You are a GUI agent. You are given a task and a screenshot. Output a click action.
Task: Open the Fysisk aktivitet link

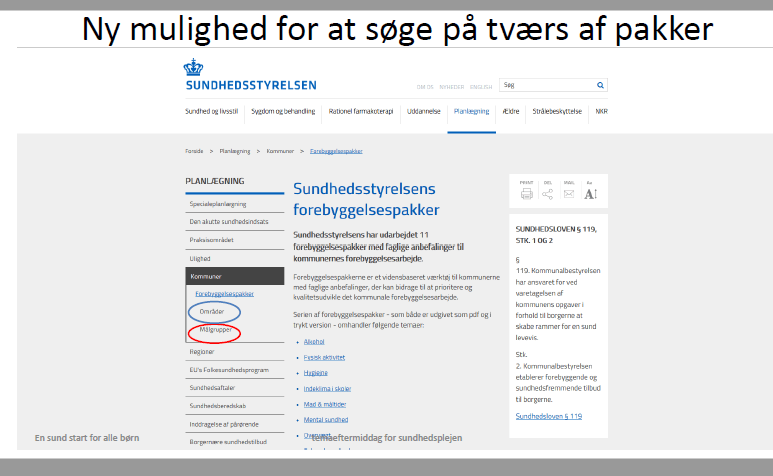(324, 357)
